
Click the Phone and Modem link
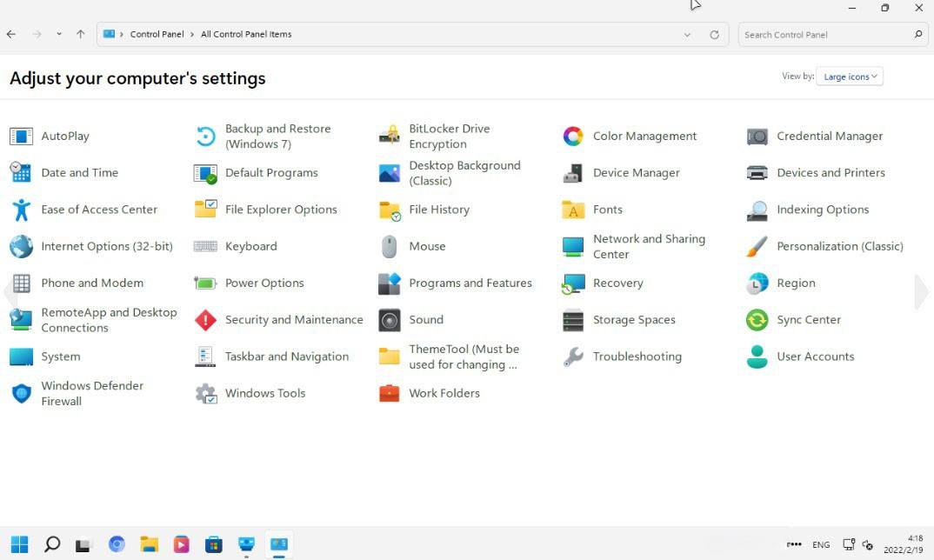click(x=92, y=283)
